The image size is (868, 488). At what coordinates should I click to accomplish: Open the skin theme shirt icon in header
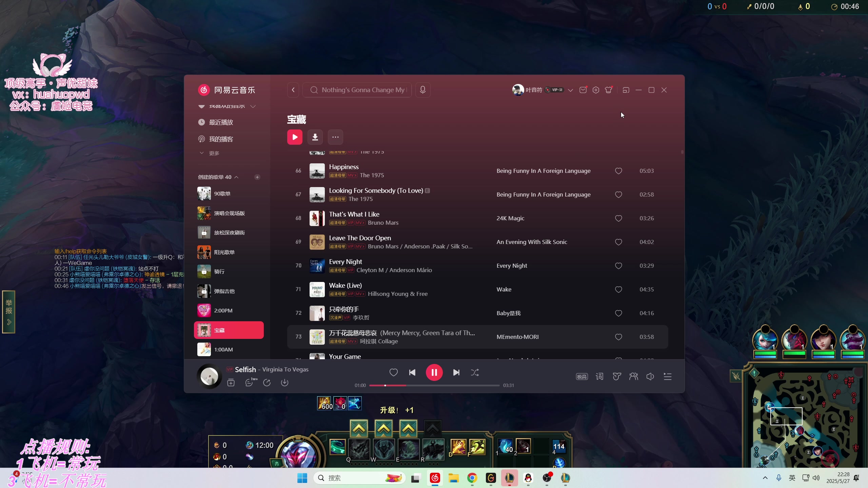609,90
